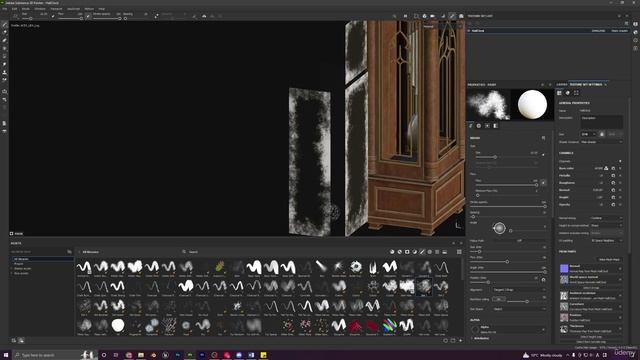Open the Normal mixing dropdown

pyautogui.click(x=606, y=218)
